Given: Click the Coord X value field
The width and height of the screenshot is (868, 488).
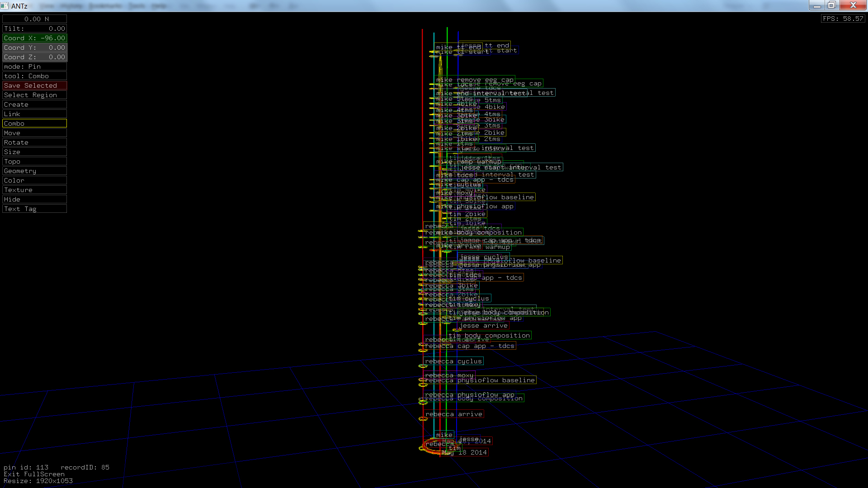Looking at the screenshot, I should (x=34, y=38).
